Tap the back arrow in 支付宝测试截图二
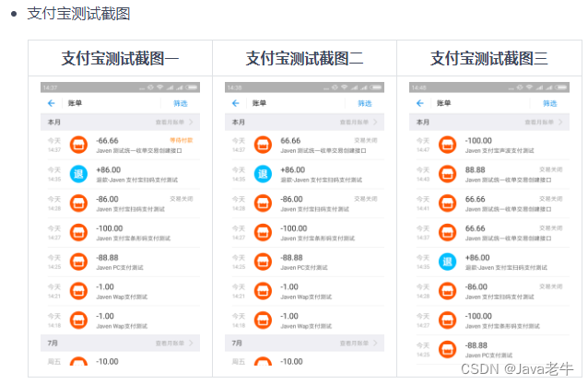 [x=236, y=103]
